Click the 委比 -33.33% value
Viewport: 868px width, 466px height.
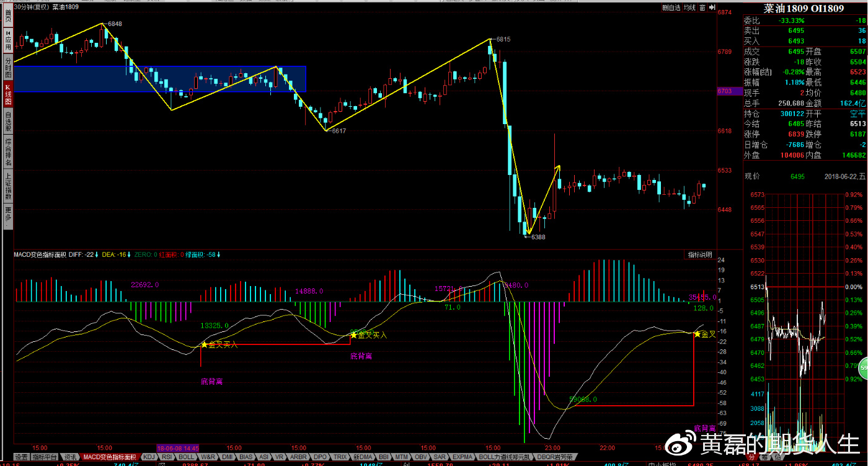coord(792,20)
